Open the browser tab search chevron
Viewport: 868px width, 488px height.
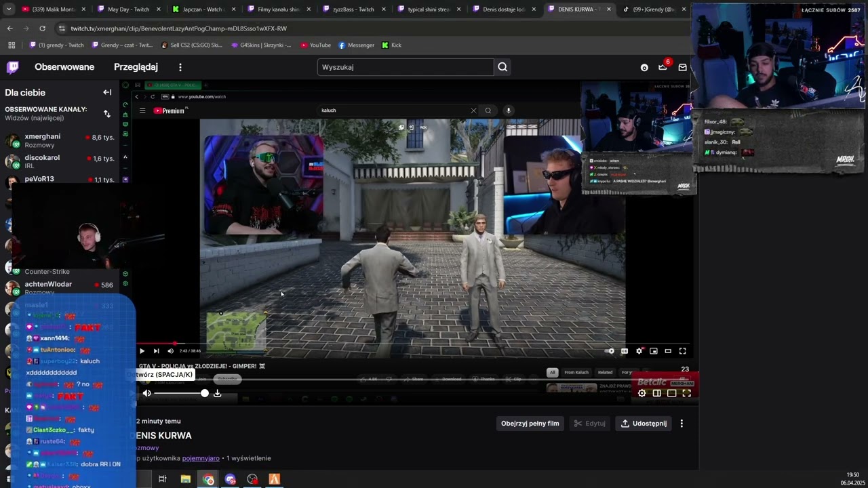point(9,9)
